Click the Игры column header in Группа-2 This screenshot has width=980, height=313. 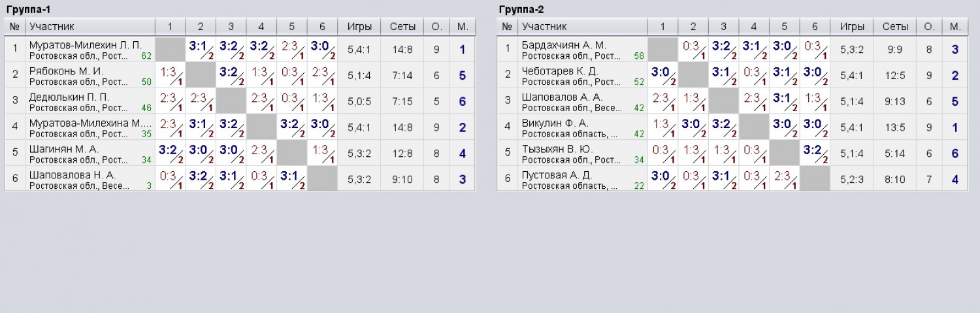pyautogui.click(x=852, y=27)
